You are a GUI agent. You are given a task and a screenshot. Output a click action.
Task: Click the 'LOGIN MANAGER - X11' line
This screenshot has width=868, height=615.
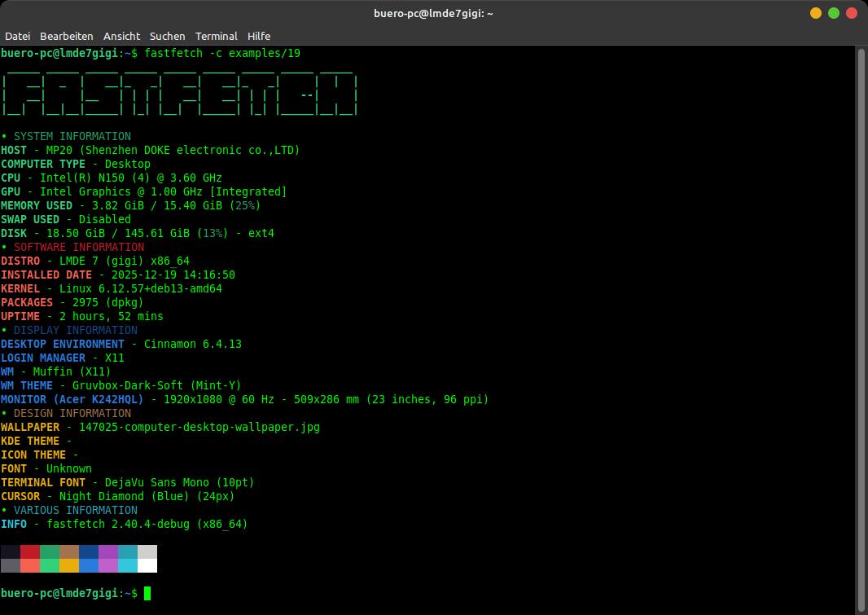click(x=63, y=358)
